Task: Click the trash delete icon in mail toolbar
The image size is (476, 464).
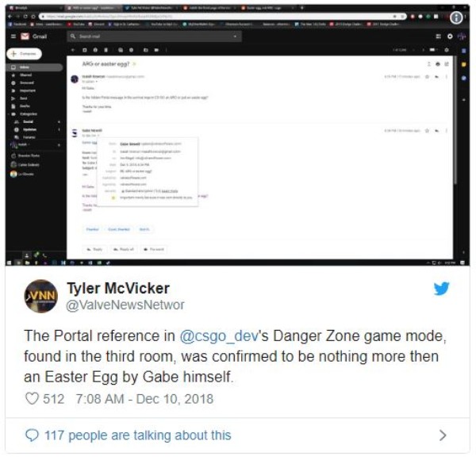Action: point(106,50)
